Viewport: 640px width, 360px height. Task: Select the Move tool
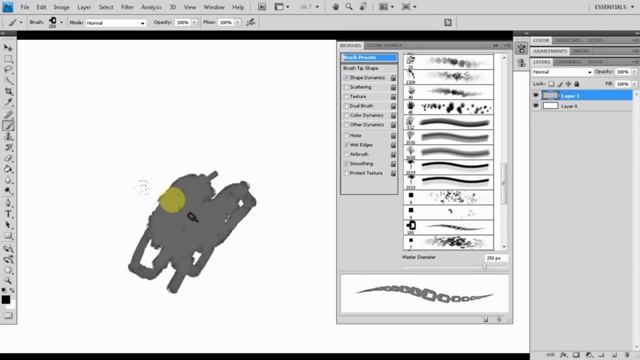(x=8, y=48)
